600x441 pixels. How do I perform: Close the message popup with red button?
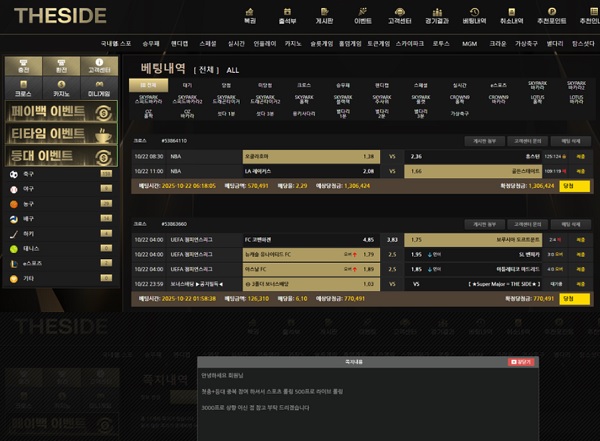pos(523,361)
